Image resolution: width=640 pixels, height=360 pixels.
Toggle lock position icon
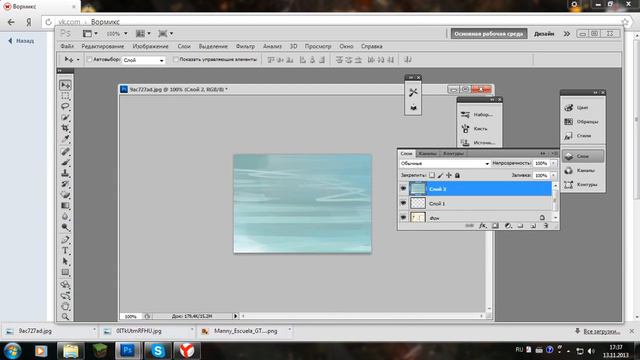[x=449, y=175]
